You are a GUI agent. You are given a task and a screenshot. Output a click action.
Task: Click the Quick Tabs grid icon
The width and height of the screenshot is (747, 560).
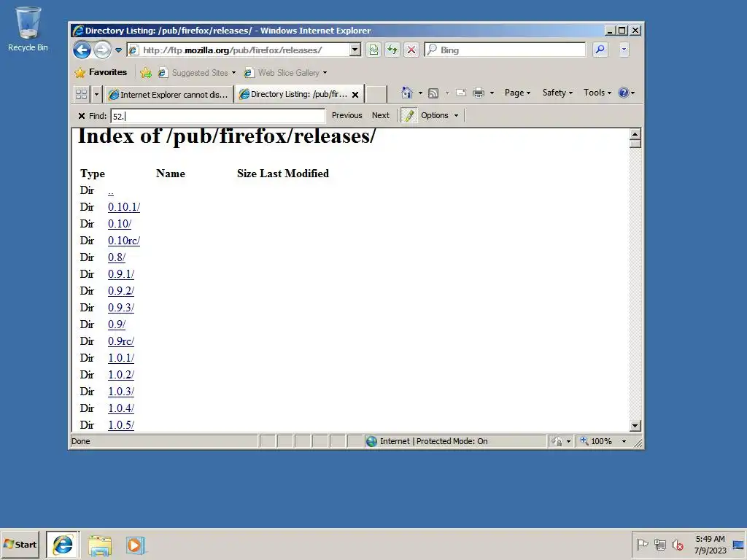pos(82,94)
